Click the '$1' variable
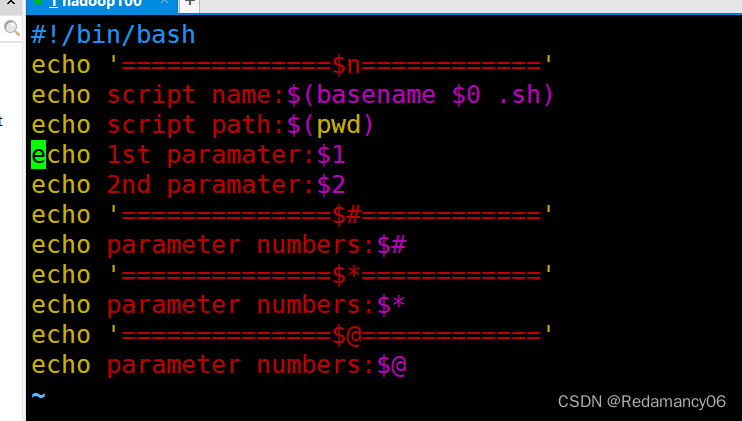Viewport: 742px width, 421px height. point(331,155)
